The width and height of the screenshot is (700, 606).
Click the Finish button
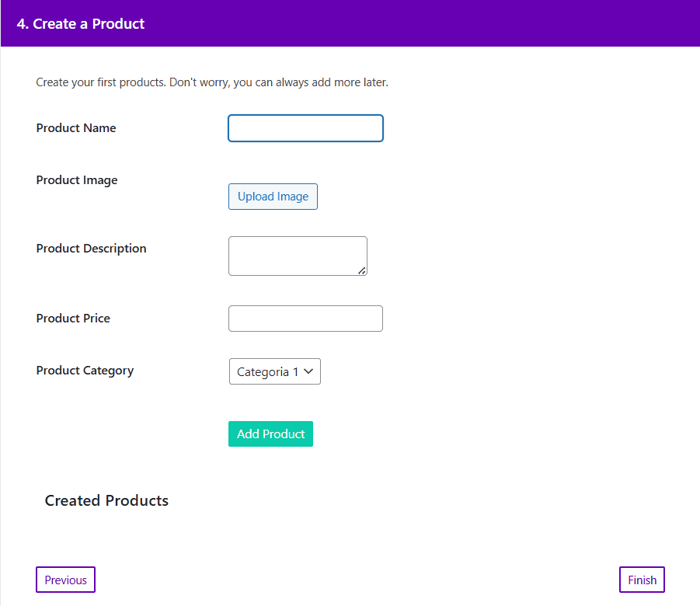coord(642,579)
